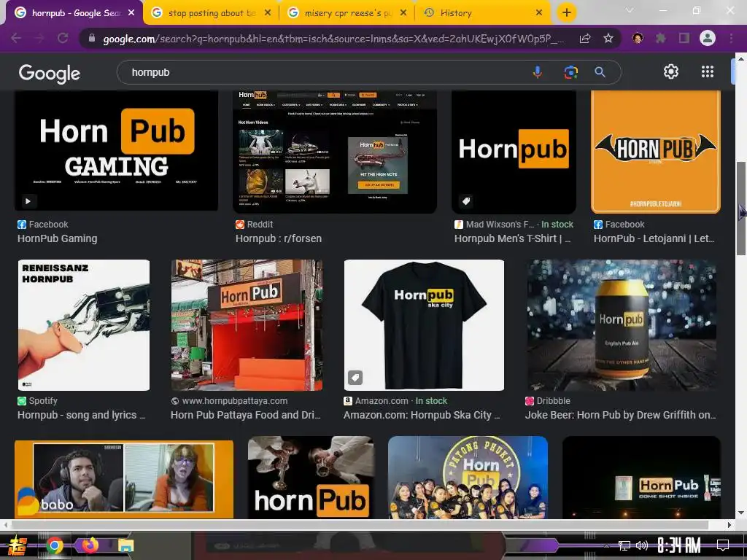
Task: Switch to the History tab
Action: tap(483, 13)
